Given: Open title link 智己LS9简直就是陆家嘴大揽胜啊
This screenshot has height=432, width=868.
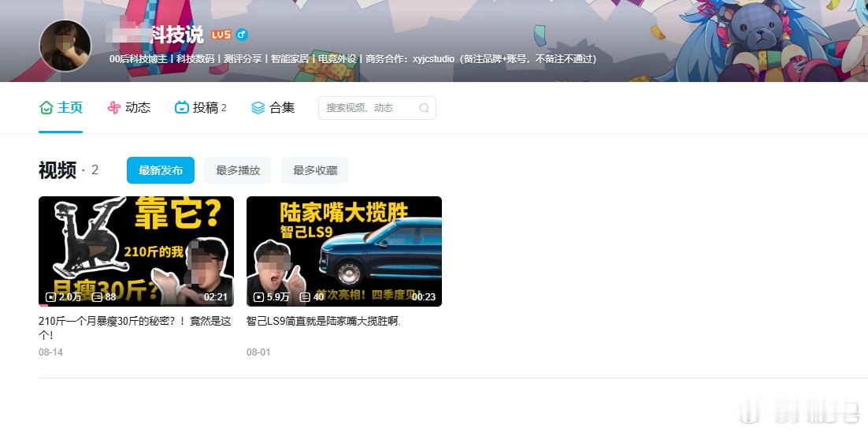Looking at the screenshot, I should pyautogui.click(x=323, y=321).
